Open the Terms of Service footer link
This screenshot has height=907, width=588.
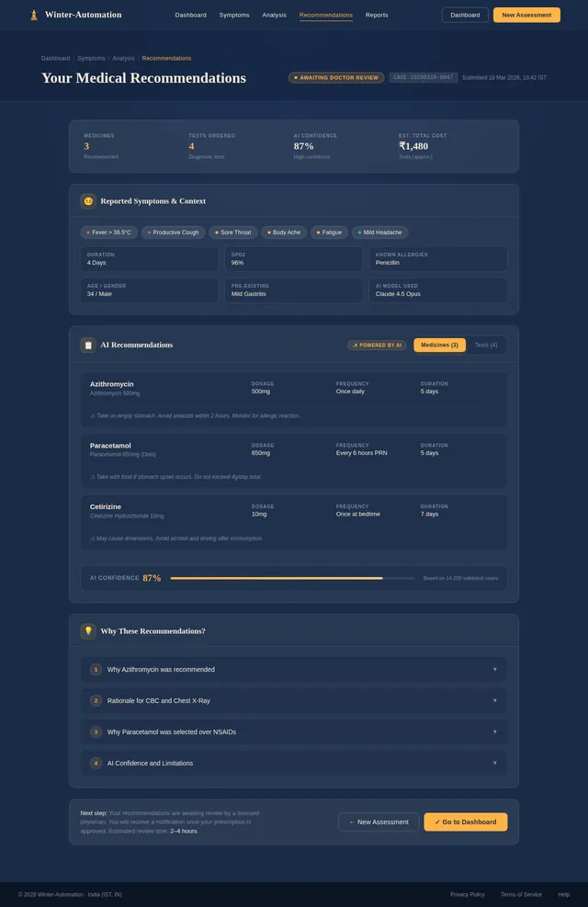[521, 894]
